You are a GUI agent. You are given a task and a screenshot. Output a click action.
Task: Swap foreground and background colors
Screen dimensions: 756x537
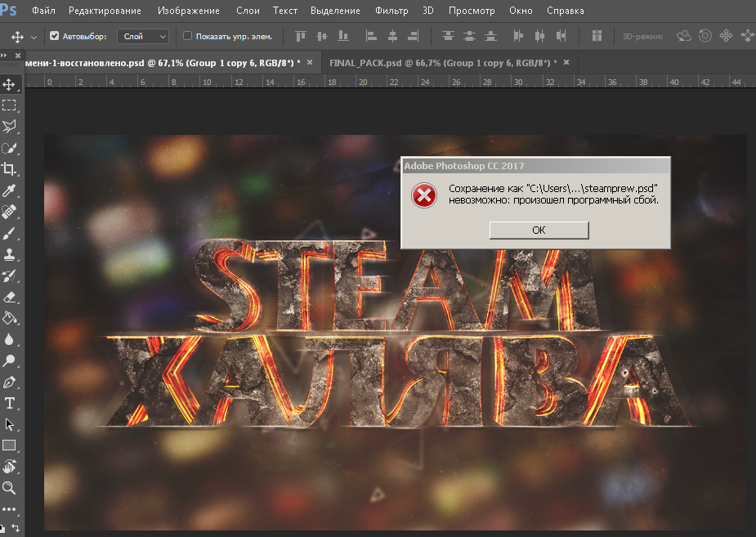(15, 528)
